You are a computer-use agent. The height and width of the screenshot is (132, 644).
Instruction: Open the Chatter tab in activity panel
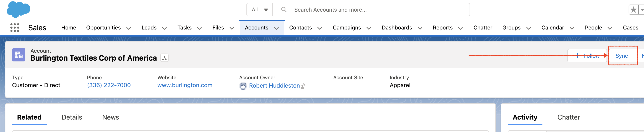(x=568, y=117)
